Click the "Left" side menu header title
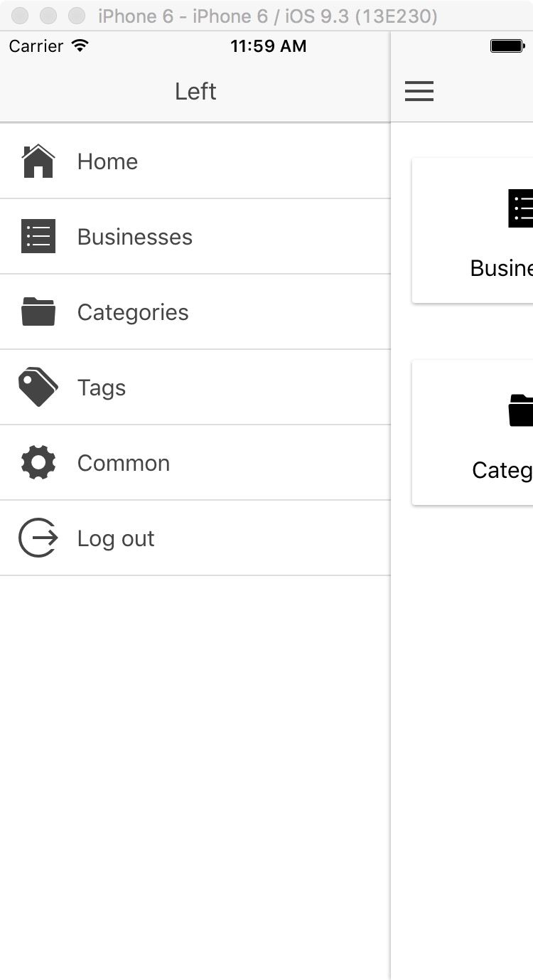Viewport: 533px width, 980px height. click(x=195, y=92)
